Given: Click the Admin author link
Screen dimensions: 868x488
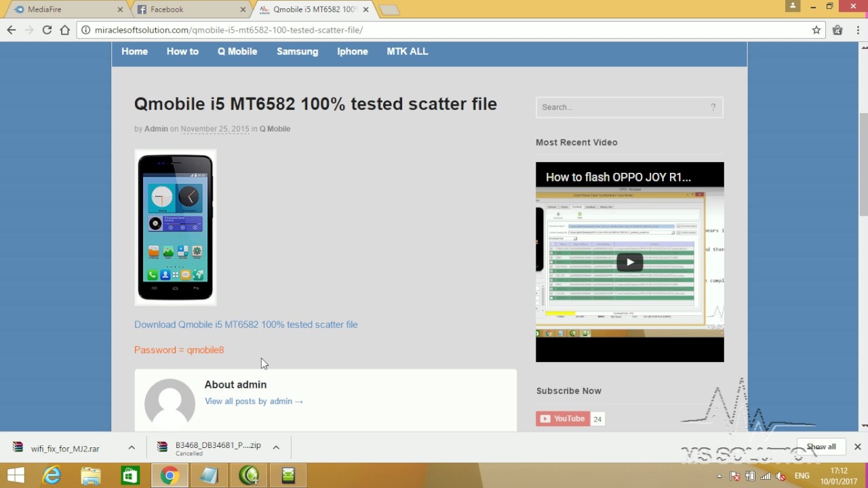Looking at the screenshot, I should [x=156, y=129].
